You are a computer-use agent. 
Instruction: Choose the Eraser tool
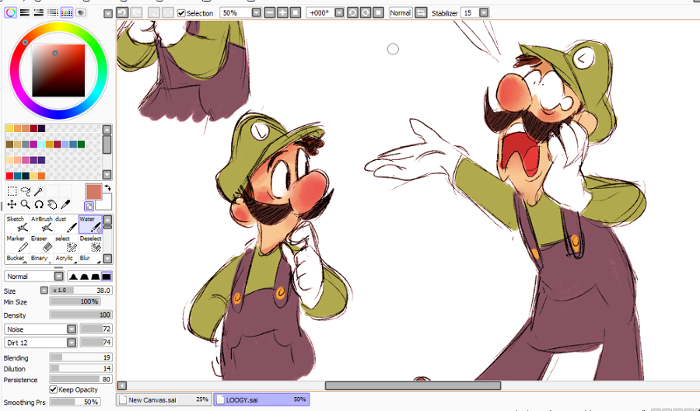coord(42,244)
